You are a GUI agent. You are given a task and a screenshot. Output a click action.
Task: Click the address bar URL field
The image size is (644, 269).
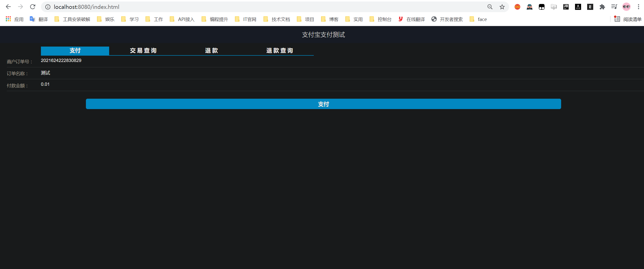coord(86,7)
